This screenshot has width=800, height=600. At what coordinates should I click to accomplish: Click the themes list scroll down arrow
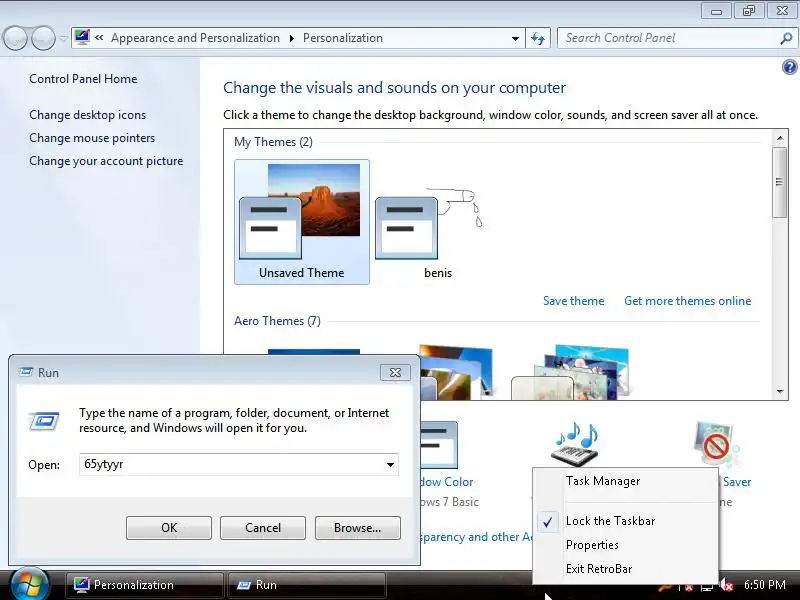tap(780, 391)
